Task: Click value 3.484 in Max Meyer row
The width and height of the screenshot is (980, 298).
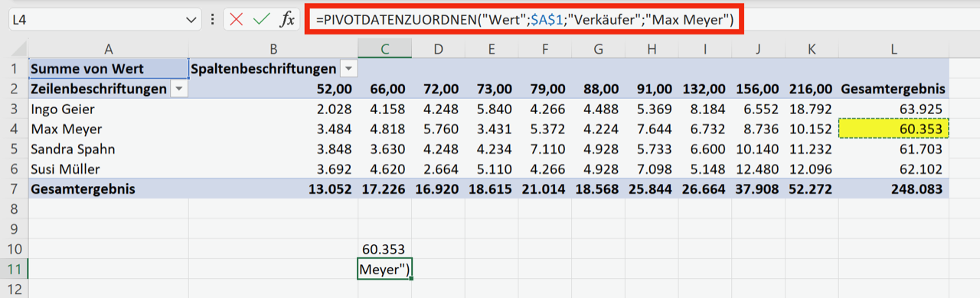Action: pos(335,129)
